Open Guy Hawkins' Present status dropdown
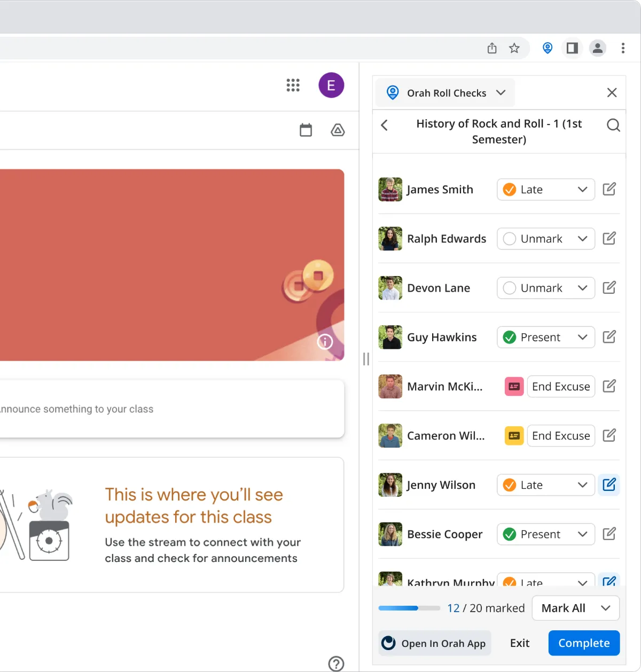The height and width of the screenshot is (672, 641). (546, 337)
